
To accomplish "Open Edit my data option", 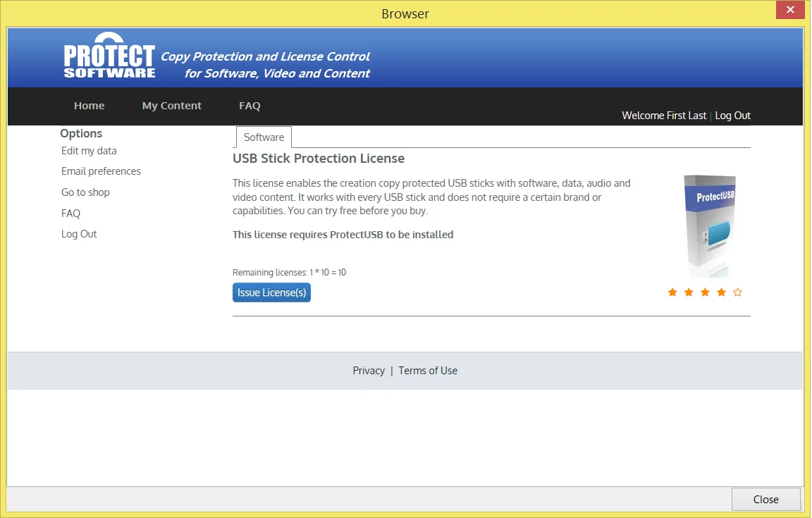I will 89,151.
